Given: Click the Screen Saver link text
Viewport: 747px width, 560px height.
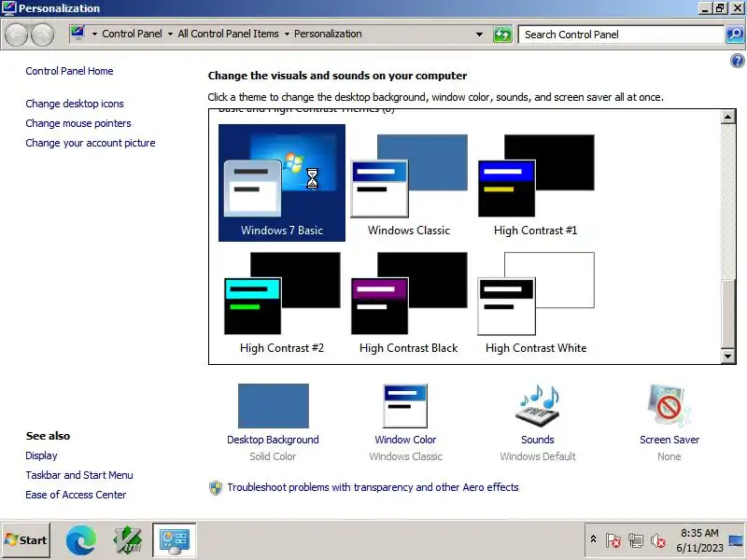Looking at the screenshot, I should [x=669, y=440].
